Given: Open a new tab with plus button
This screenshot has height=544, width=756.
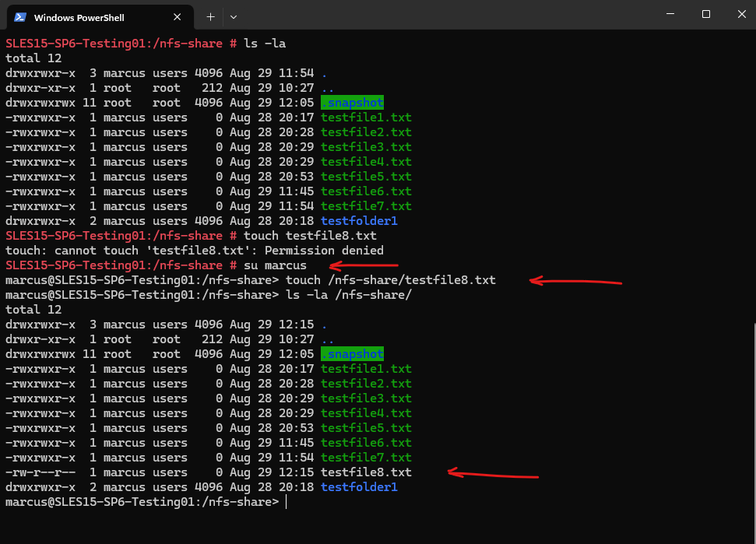Looking at the screenshot, I should tap(211, 17).
